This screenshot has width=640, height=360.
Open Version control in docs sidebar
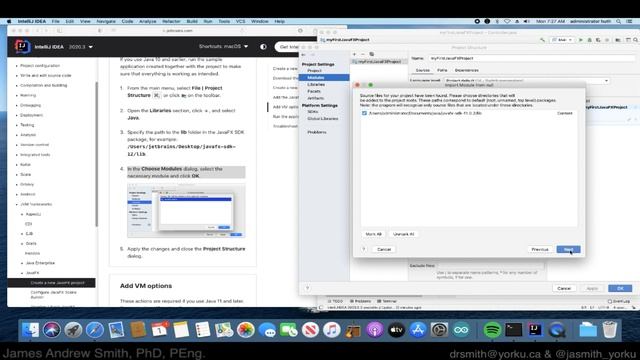(x=35, y=145)
